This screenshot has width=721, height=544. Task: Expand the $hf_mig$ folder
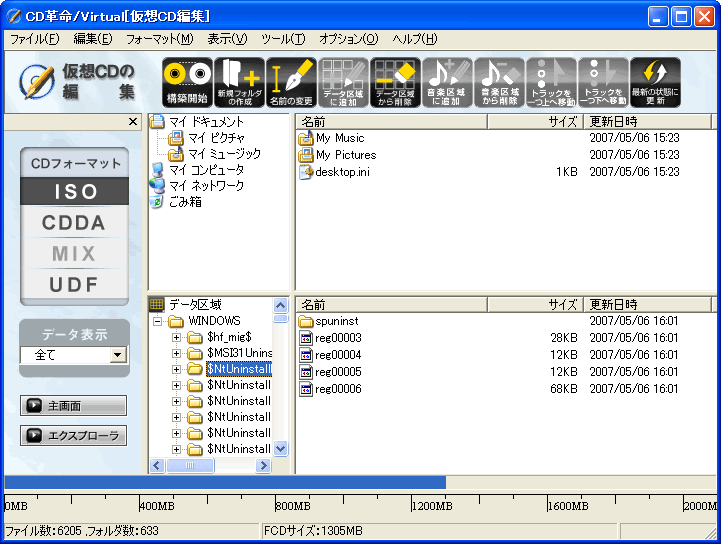click(176, 338)
